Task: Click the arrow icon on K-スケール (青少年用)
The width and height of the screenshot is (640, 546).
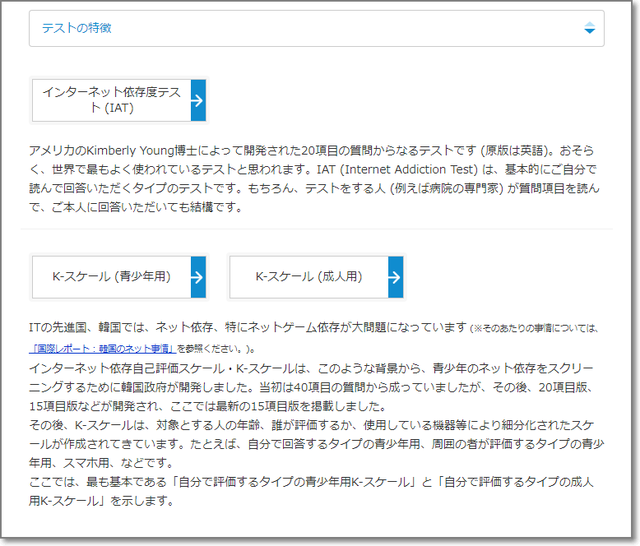Action: coord(198,277)
